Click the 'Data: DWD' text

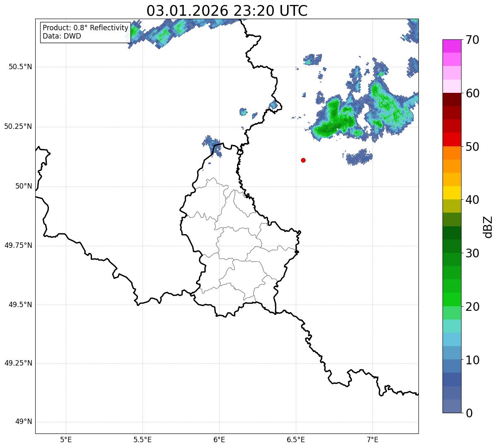coord(62,36)
